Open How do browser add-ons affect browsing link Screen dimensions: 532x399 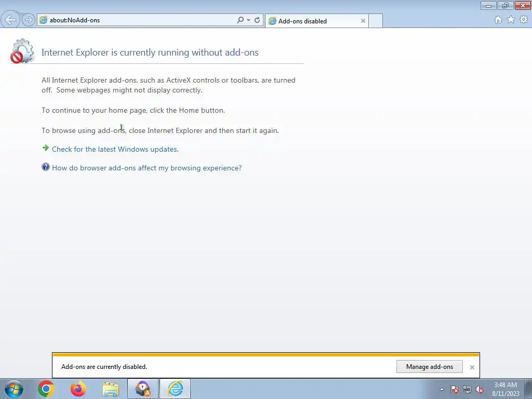(147, 168)
